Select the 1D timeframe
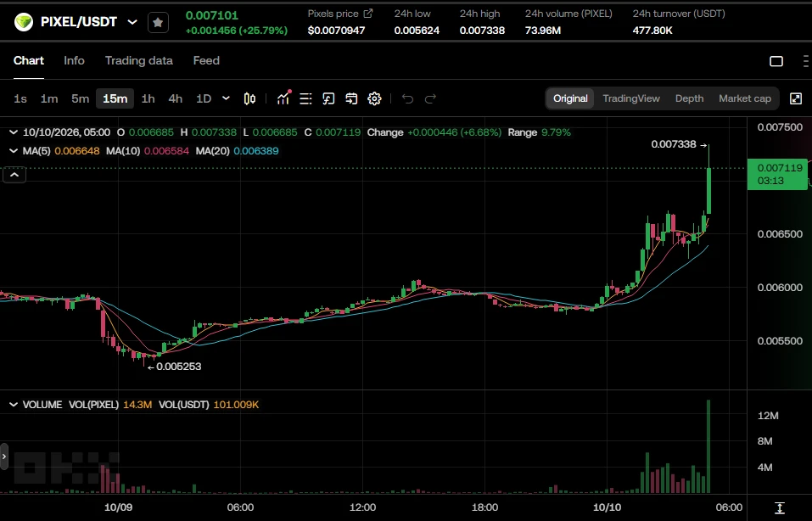This screenshot has width=812, height=521. 204,98
